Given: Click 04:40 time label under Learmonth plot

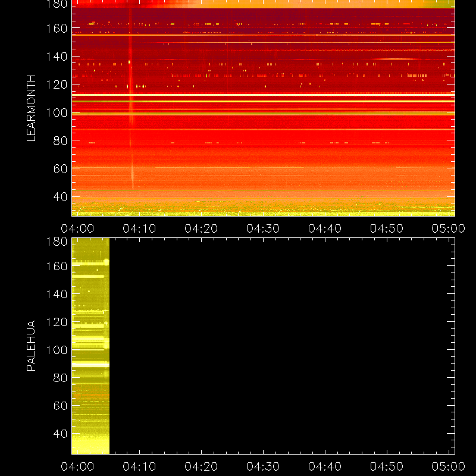Looking at the screenshot, I should coord(325,228).
